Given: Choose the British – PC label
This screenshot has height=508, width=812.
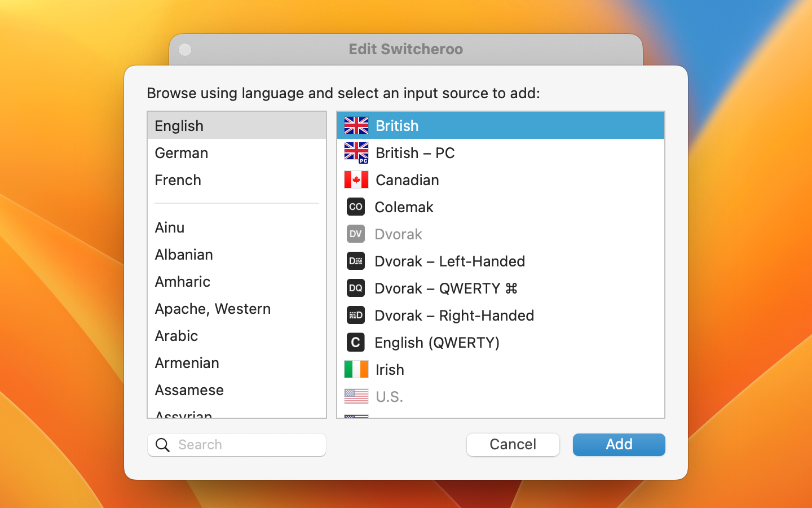Looking at the screenshot, I should (415, 152).
